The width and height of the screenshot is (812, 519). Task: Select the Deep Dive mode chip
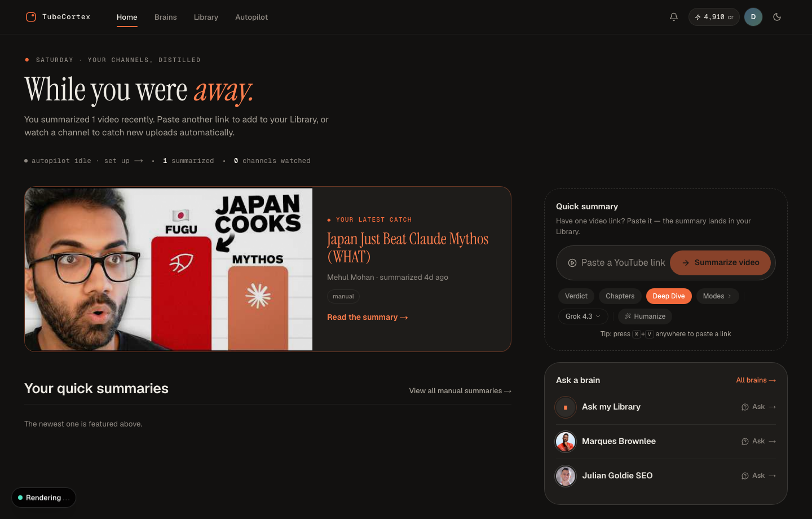tap(669, 296)
